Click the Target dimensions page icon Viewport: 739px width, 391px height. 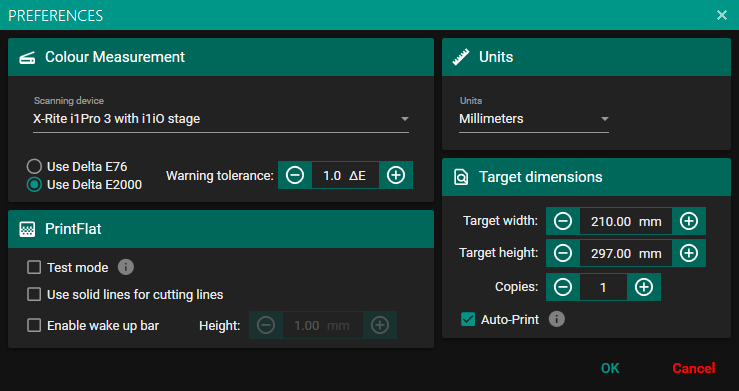pos(461,177)
